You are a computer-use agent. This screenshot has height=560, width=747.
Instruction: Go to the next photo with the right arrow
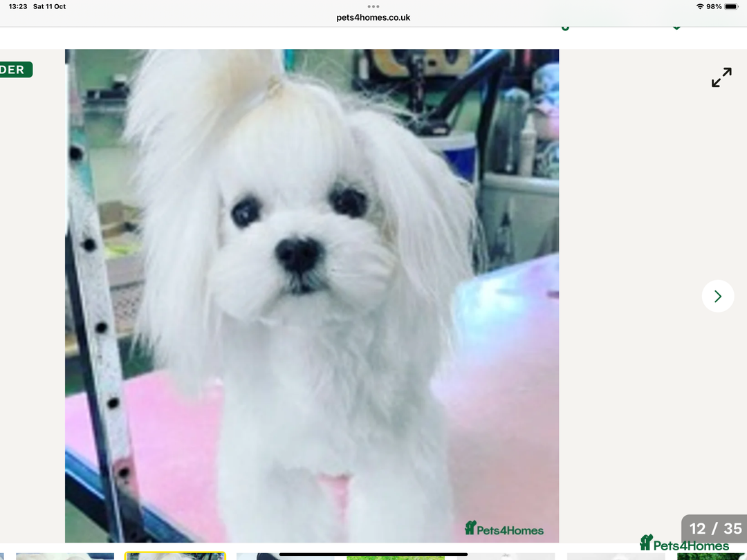(717, 296)
